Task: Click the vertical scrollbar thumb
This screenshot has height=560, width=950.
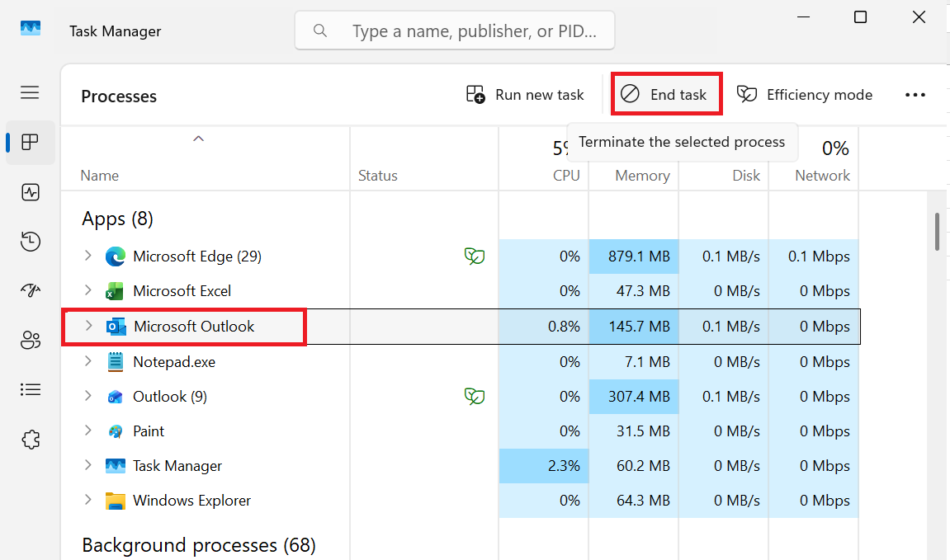Action: [937, 231]
